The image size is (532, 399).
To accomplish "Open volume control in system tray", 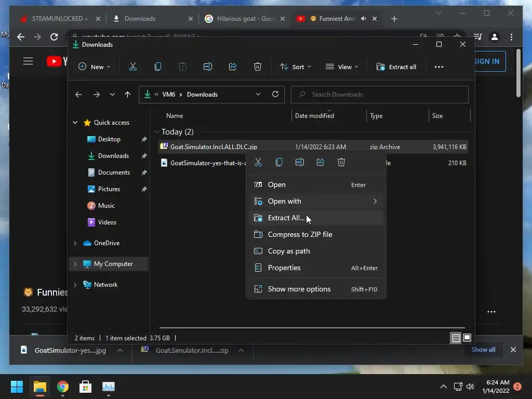I will pyautogui.click(x=470, y=387).
